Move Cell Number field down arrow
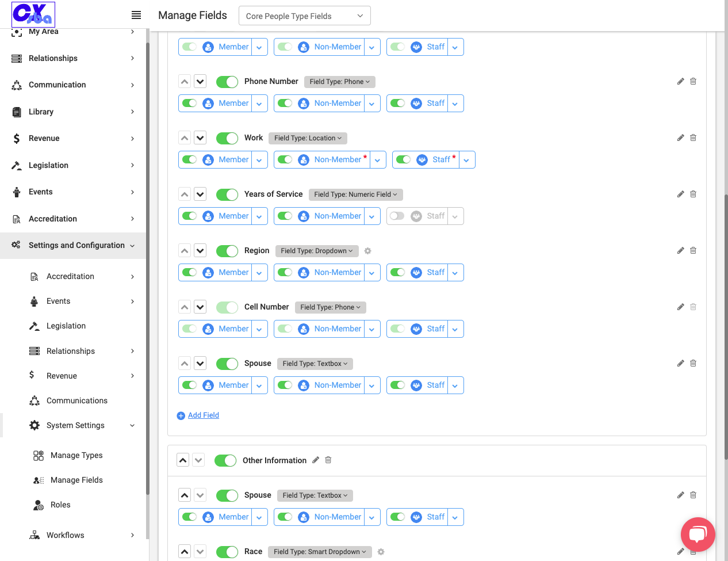 coord(200,307)
